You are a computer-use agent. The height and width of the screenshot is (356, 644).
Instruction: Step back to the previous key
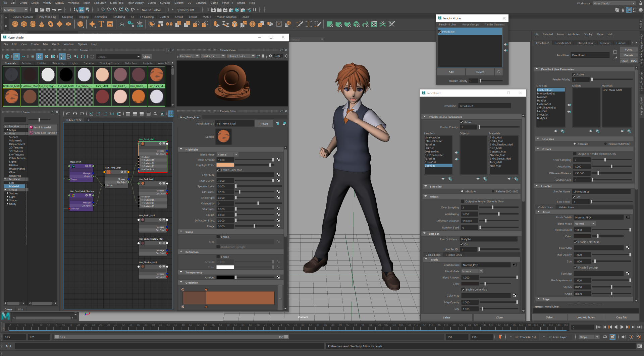(610, 327)
